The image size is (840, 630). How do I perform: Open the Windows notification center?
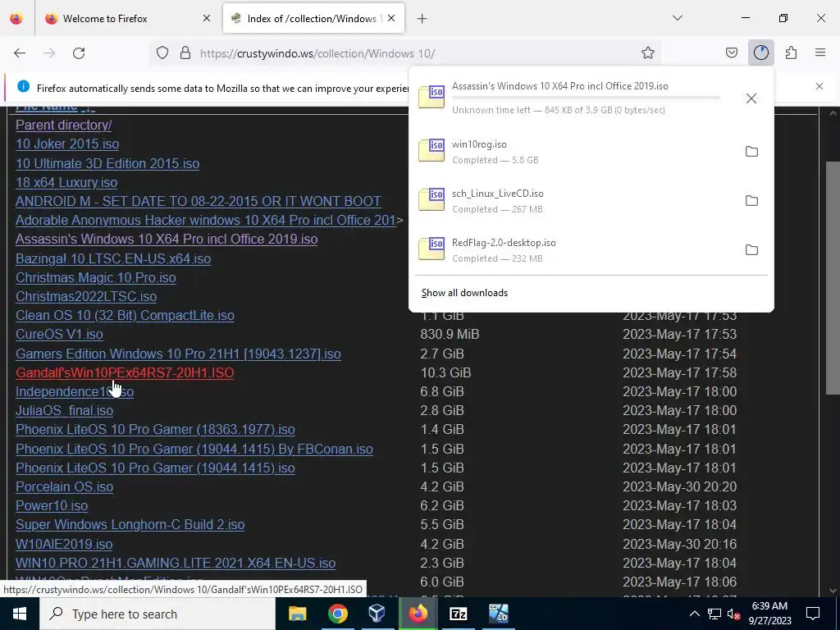[813, 614]
